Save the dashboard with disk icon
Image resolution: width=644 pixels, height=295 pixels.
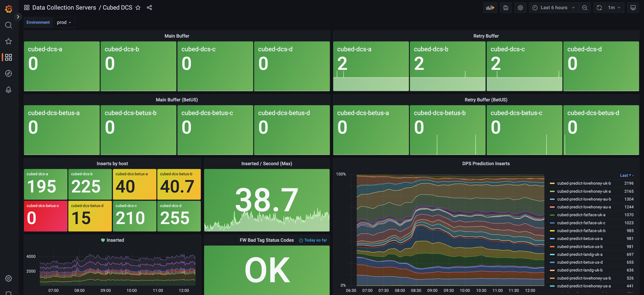click(506, 8)
